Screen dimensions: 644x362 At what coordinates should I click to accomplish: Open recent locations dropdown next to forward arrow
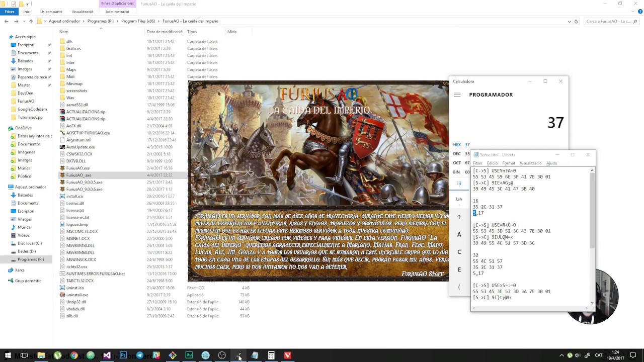[x=24, y=21]
